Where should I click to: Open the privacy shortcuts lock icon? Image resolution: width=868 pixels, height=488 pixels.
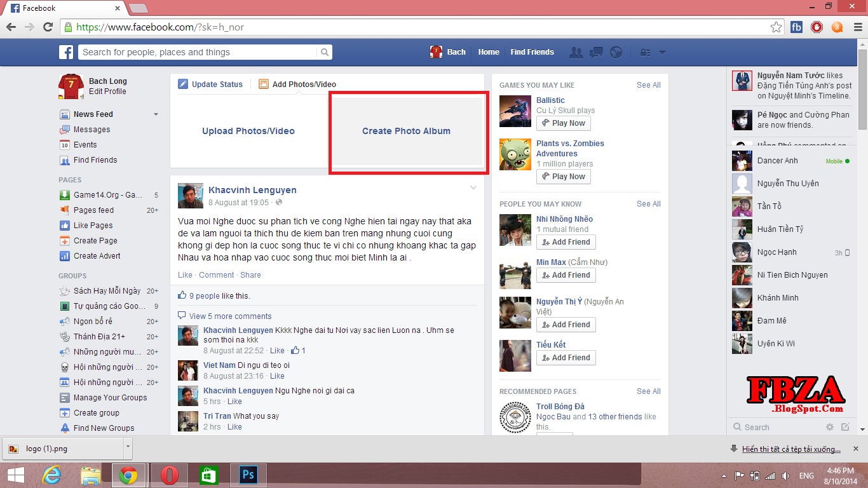point(645,52)
